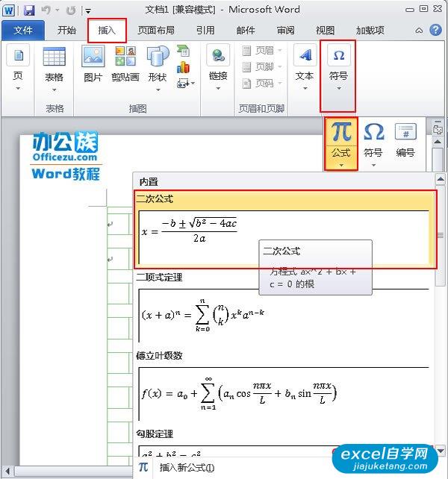
Task: Open the 文件 tab
Action: click(23, 31)
